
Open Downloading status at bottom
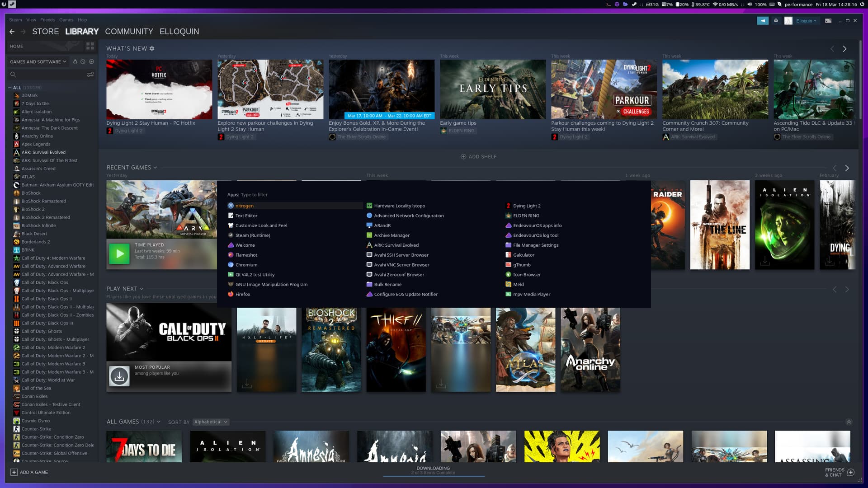click(433, 470)
